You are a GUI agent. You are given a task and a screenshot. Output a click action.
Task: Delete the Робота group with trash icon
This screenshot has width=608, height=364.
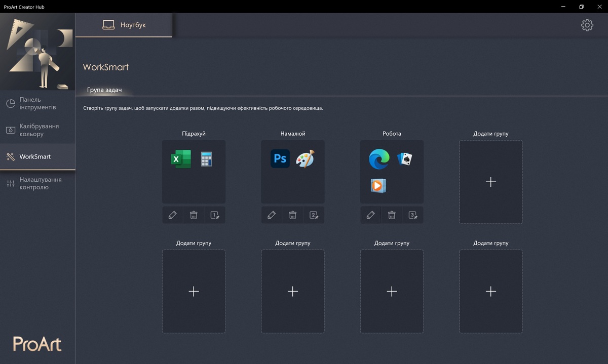coord(392,215)
